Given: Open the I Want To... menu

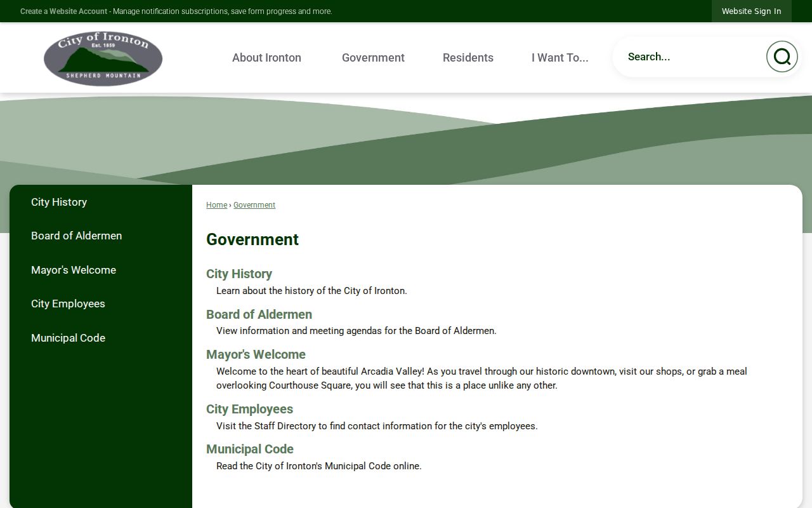Looking at the screenshot, I should click(560, 57).
